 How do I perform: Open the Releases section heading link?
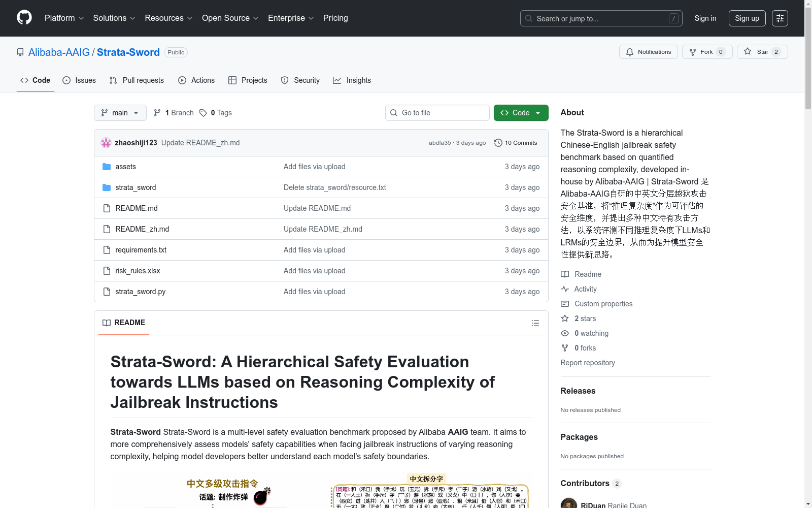(x=578, y=391)
